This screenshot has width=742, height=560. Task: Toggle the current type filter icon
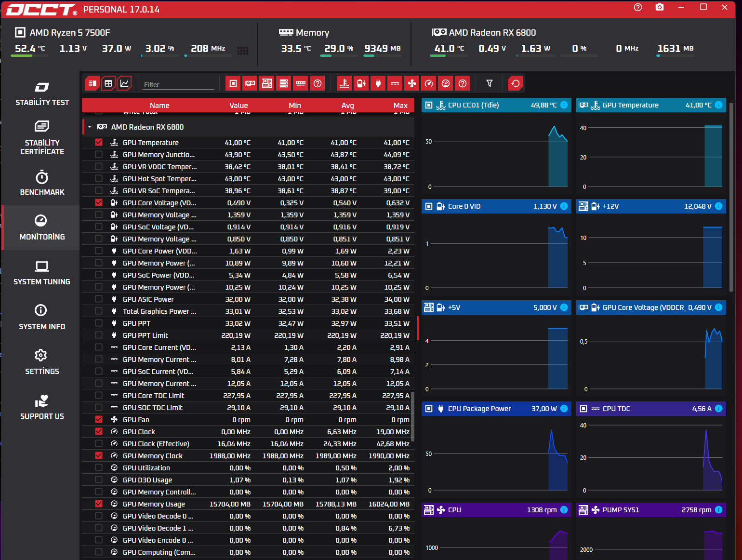395,83
